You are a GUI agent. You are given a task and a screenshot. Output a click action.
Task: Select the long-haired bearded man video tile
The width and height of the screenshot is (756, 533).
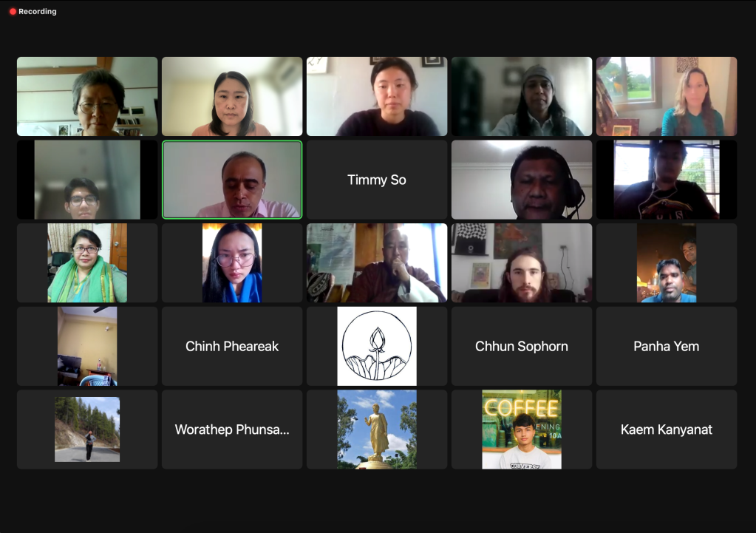point(522,263)
